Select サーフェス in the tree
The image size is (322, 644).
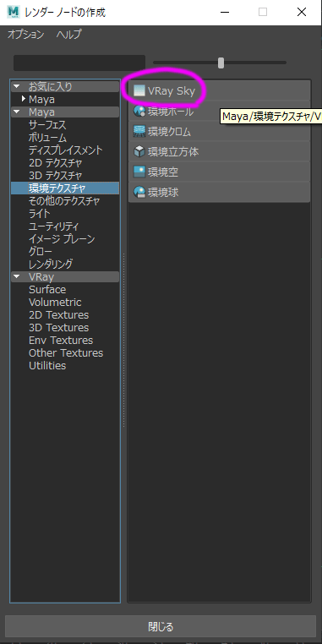(47, 125)
